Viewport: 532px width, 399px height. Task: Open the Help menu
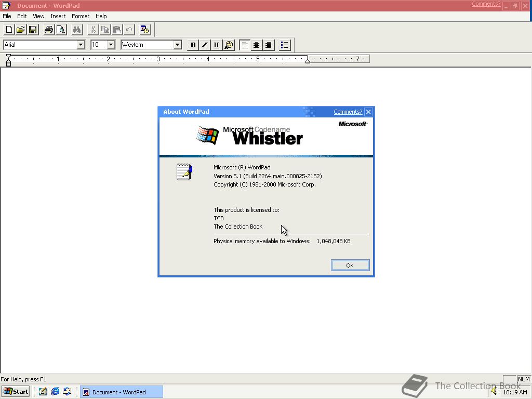[101, 16]
